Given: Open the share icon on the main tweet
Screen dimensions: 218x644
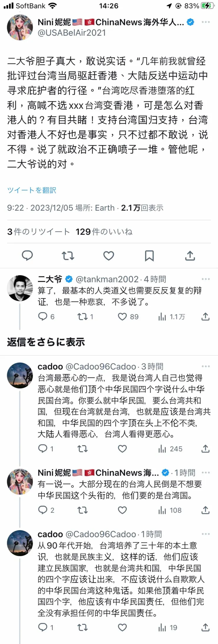Looking at the screenshot, I should tap(190, 255).
